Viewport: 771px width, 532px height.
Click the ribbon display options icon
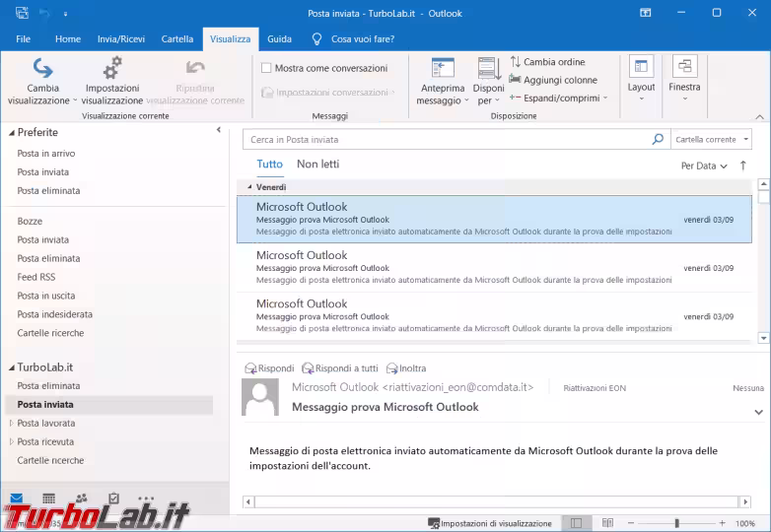[645, 13]
